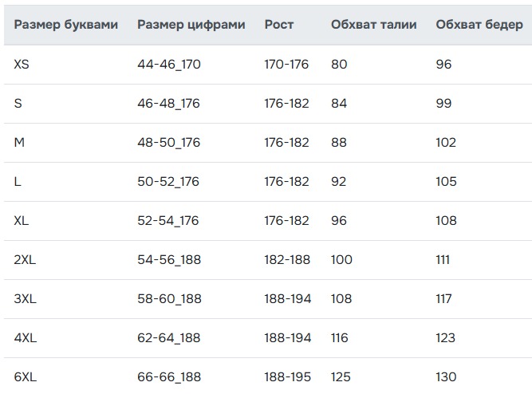
Task: Click hip value 102 in M row
Action: 446,142
